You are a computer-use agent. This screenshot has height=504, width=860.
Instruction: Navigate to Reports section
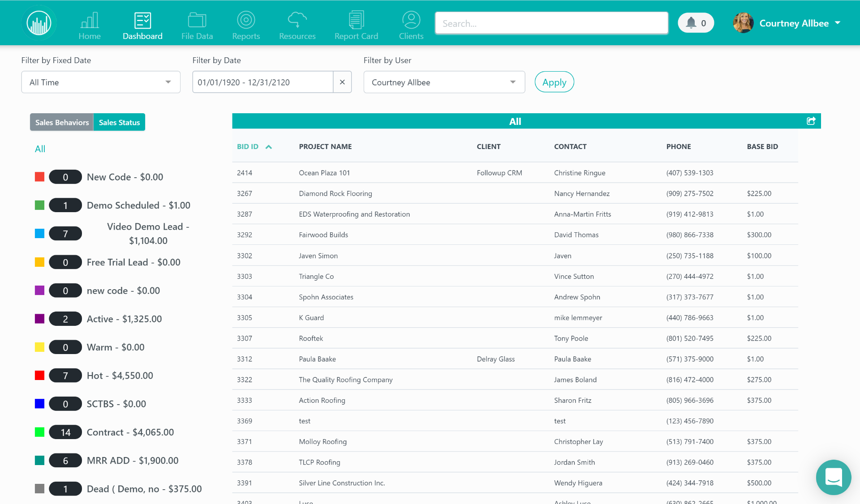tap(245, 23)
